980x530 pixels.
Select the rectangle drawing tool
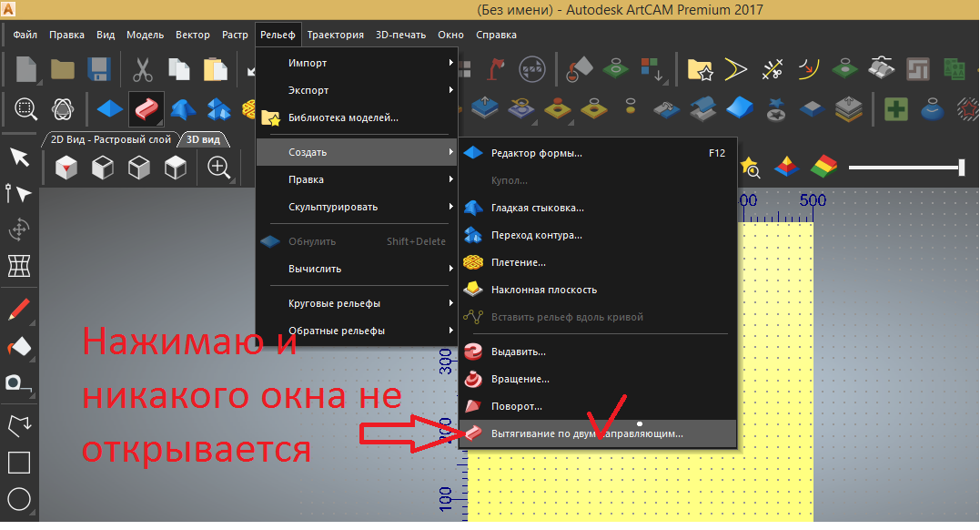19,463
